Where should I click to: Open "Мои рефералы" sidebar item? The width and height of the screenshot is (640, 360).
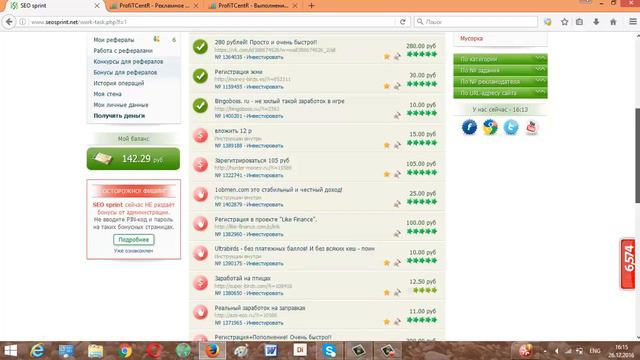tap(114, 40)
